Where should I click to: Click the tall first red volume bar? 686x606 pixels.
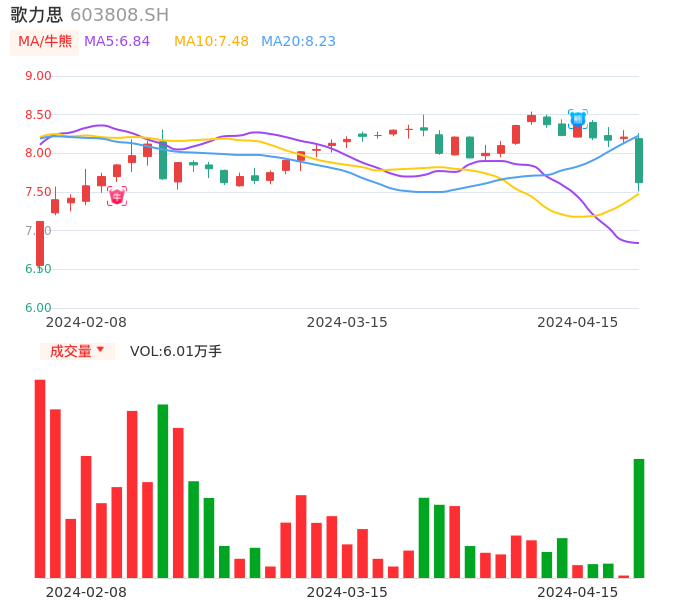[40, 478]
